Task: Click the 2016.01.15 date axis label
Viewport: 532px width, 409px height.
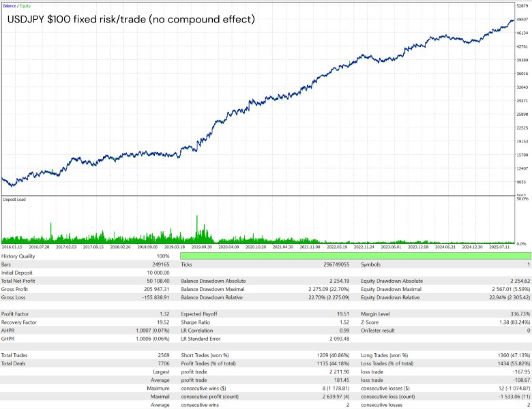Action: pos(12,247)
